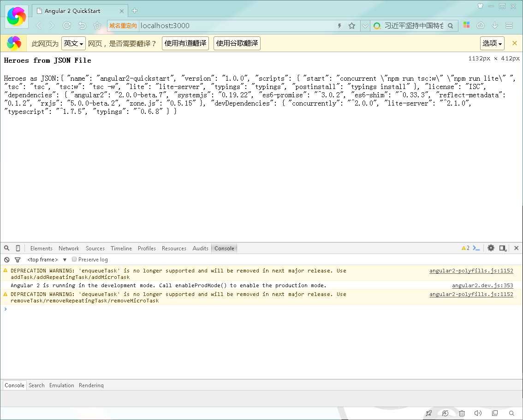523x420 pixels.
Task: Click the DevTools inspect element magnifier
Action: click(x=6, y=248)
